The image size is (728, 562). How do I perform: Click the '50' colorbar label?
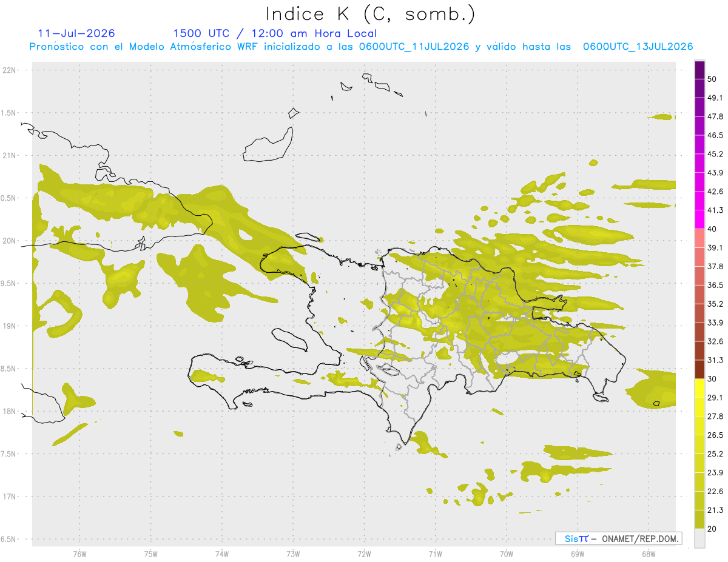tap(713, 79)
